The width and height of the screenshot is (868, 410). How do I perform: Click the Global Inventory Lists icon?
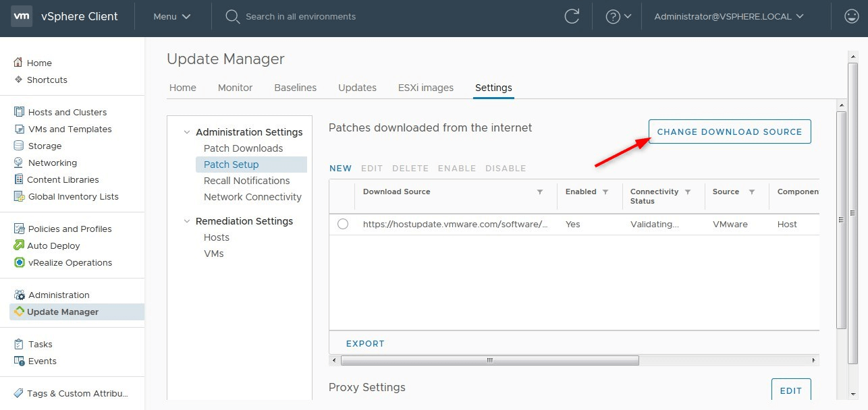(x=19, y=196)
